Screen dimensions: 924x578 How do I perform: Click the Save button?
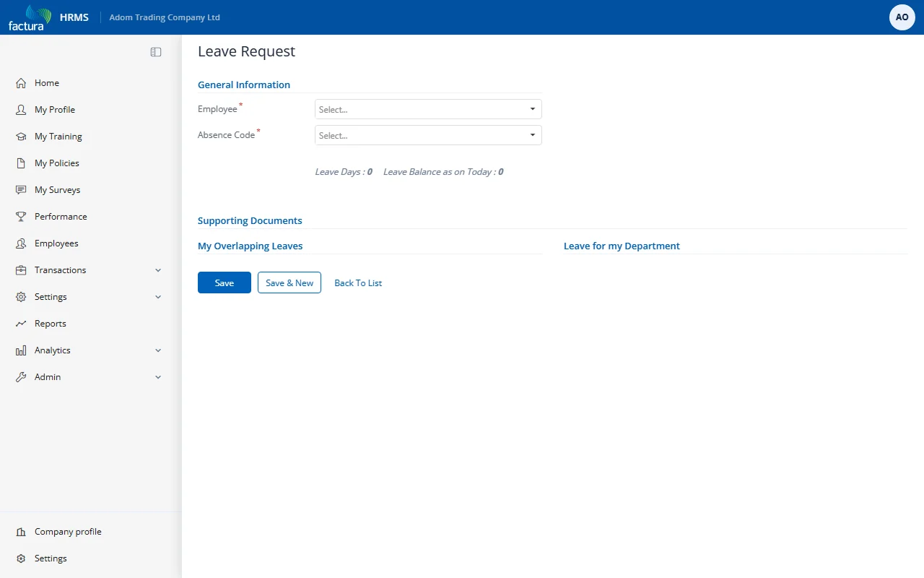[x=225, y=282]
